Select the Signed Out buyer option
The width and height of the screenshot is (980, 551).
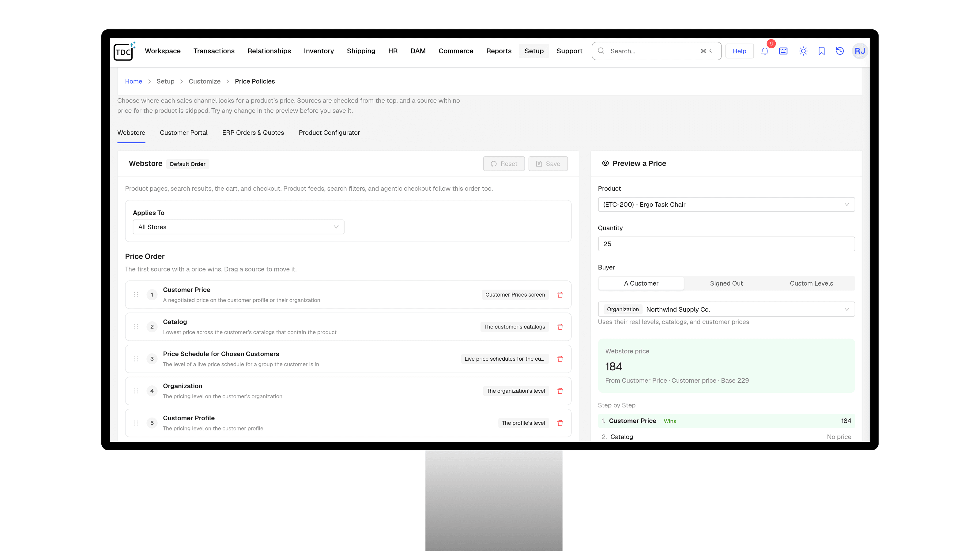[726, 283]
